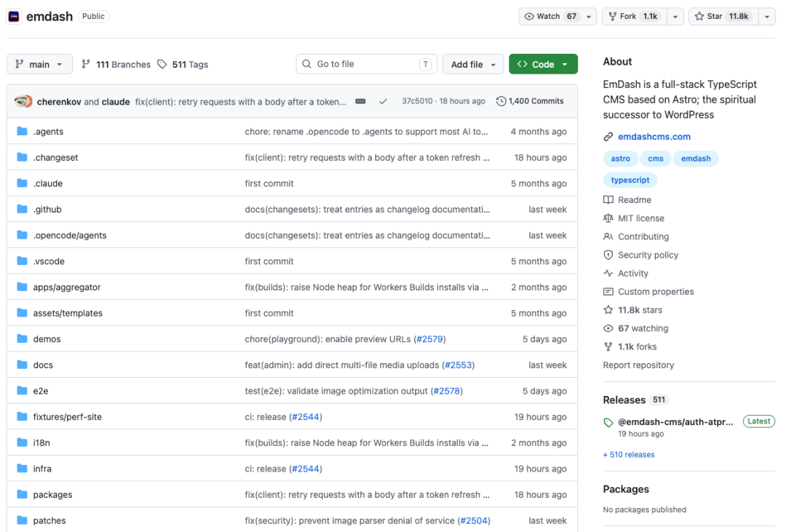Open the green Code dropdown
The width and height of the screenshot is (786, 532).
click(x=543, y=64)
